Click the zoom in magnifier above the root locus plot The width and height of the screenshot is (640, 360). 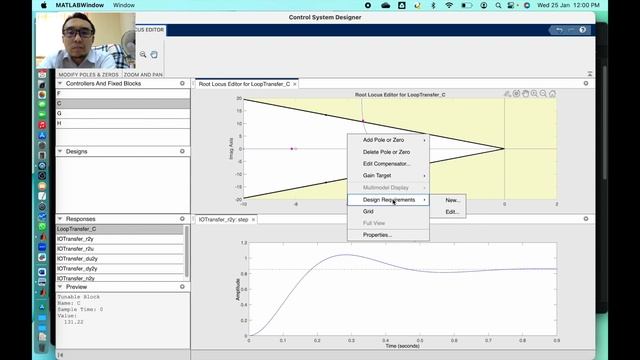(x=534, y=94)
